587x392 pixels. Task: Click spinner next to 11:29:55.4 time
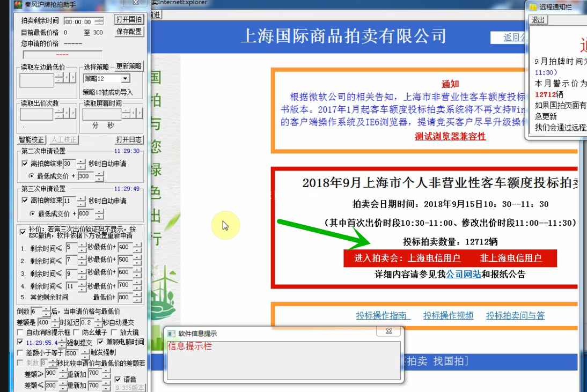62,343
